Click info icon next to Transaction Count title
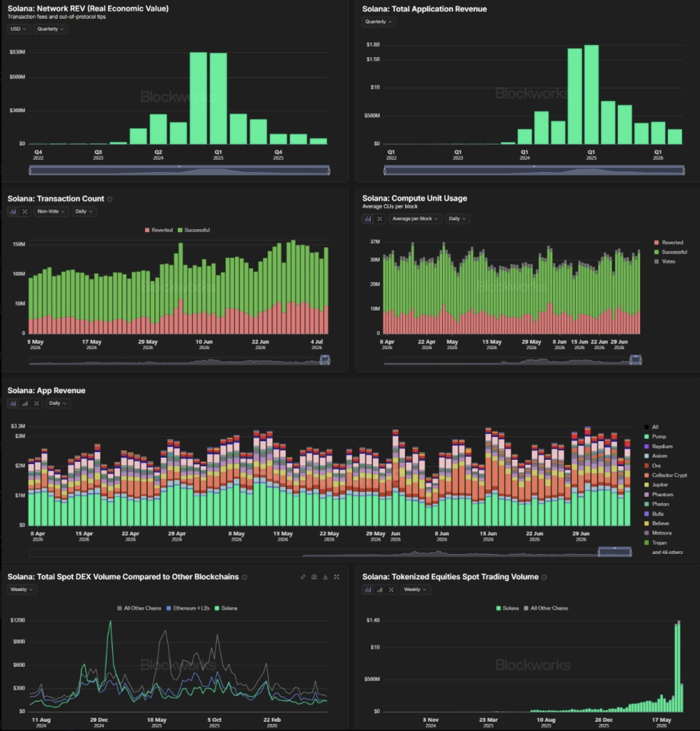The height and width of the screenshot is (731, 700). click(109, 199)
